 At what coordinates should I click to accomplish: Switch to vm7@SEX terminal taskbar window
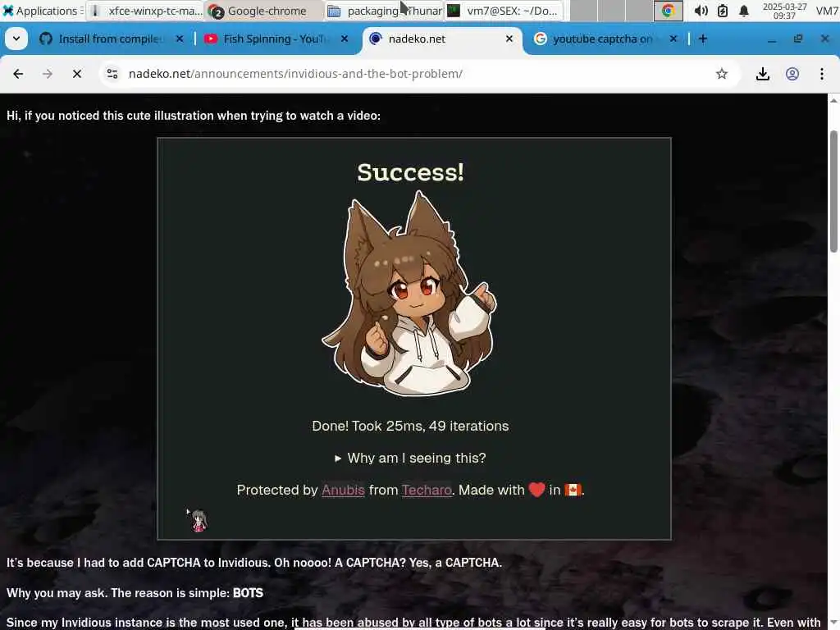click(x=504, y=11)
